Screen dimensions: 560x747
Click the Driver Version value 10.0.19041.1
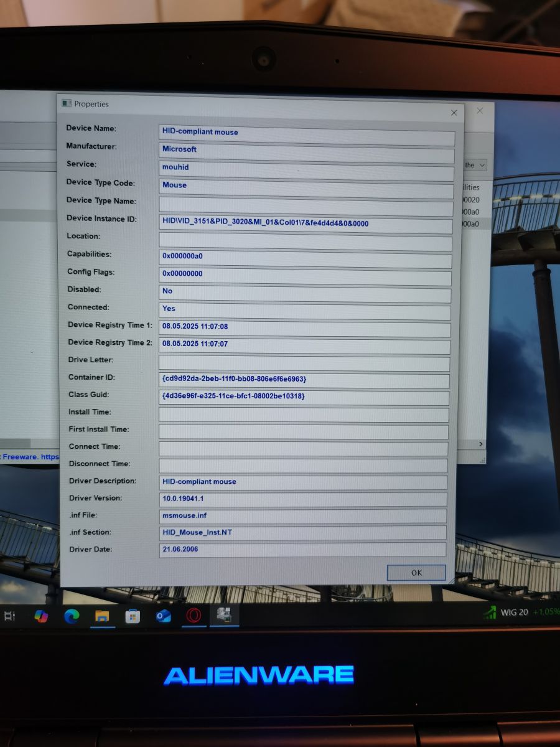pos(303,499)
